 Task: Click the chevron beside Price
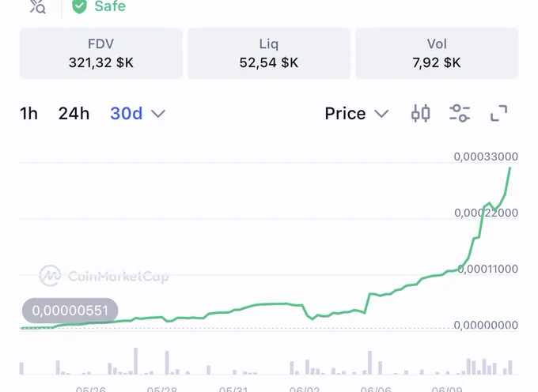click(x=381, y=114)
